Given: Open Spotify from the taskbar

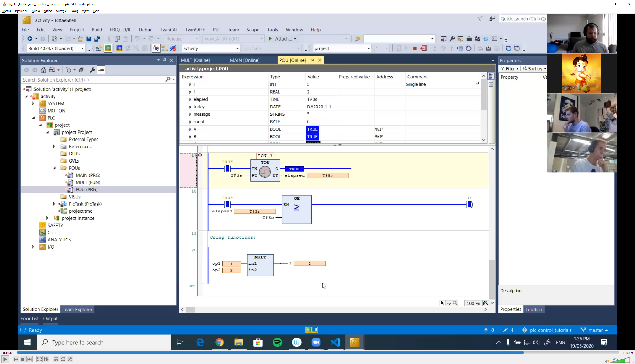Looking at the screenshot, I should coord(277,342).
